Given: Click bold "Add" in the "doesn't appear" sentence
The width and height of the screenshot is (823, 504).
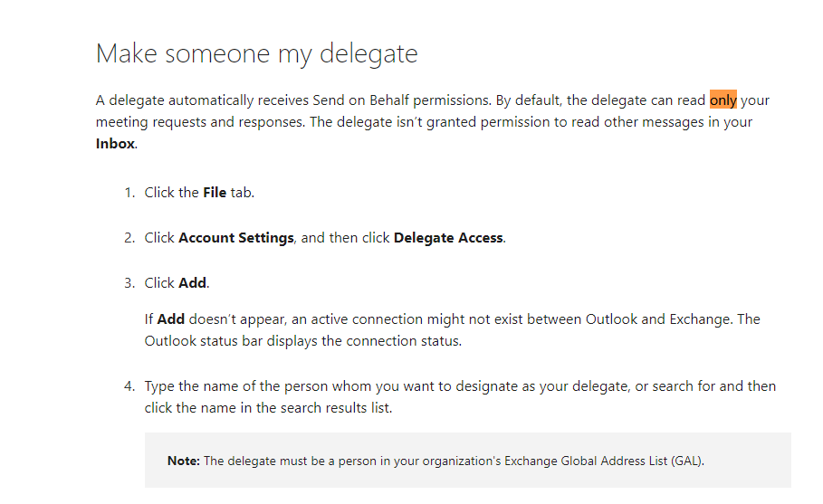Looking at the screenshot, I should point(170,319).
